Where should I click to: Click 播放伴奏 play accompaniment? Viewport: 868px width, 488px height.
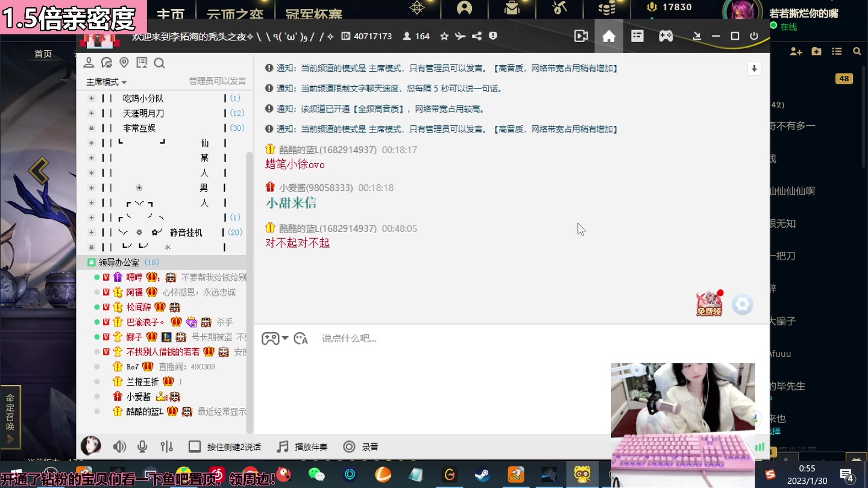pyautogui.click(x=302, y=447)
